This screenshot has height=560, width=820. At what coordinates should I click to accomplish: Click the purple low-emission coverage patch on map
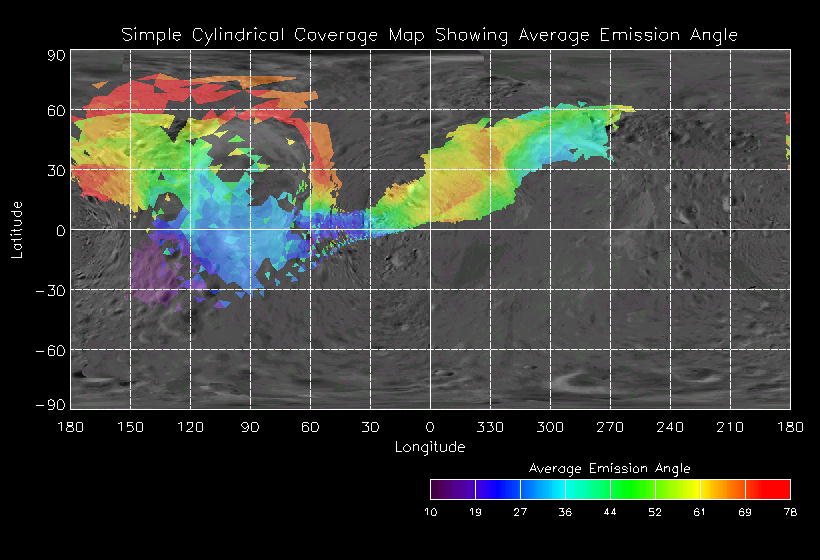click(152, 268)
